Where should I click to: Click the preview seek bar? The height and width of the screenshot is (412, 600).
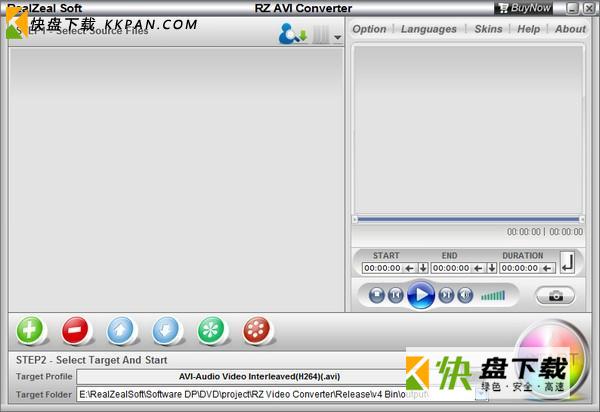pyautogui.click(x=468, y=219)
